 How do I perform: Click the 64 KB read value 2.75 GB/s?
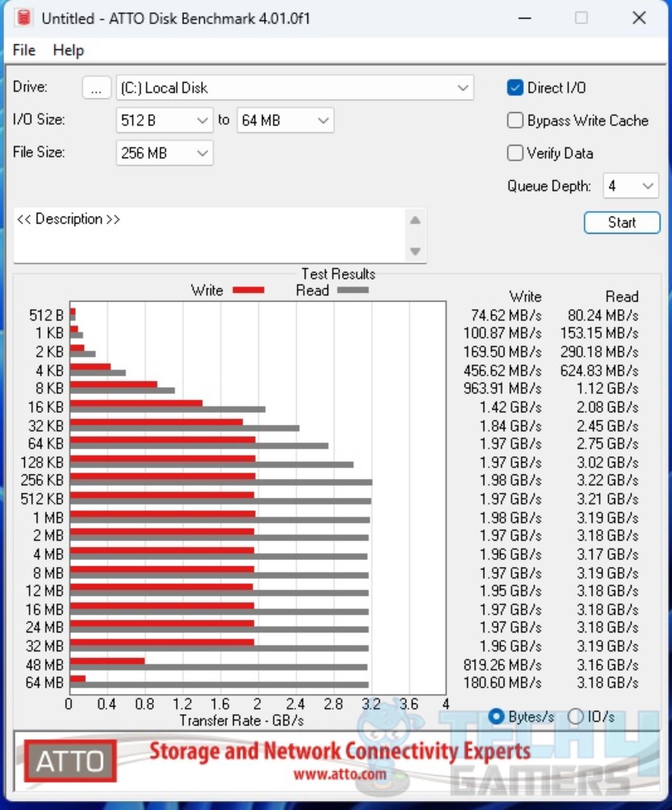click(608, 443)
